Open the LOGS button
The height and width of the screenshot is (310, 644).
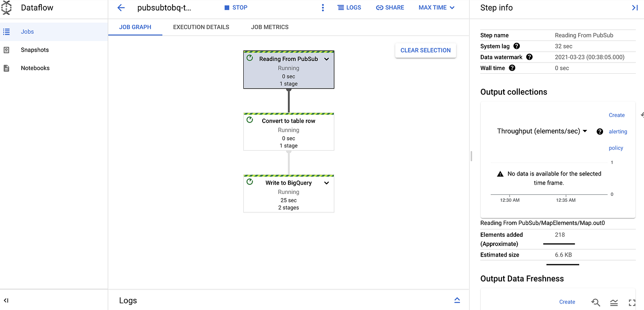click(349, 8)
